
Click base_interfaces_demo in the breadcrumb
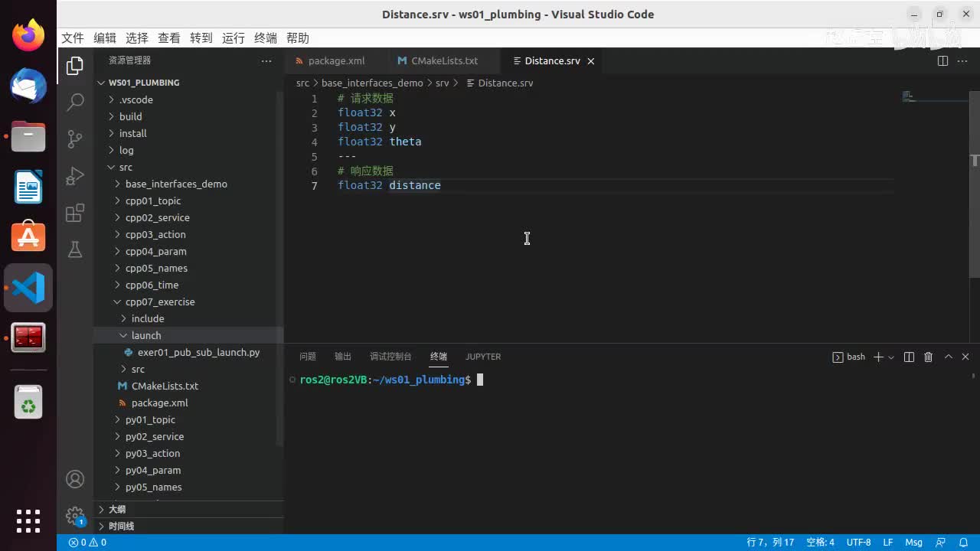[x=372, y=83]
